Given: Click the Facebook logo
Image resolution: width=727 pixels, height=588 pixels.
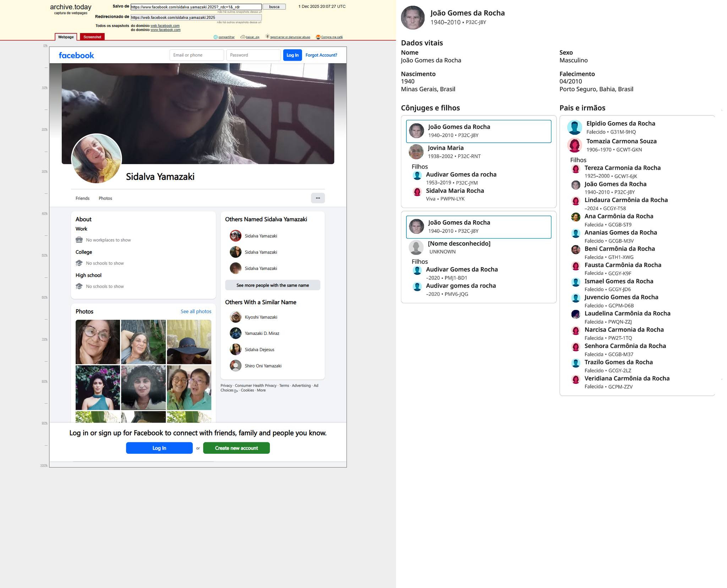Looking at the screenshot, I should click(76, 55).
